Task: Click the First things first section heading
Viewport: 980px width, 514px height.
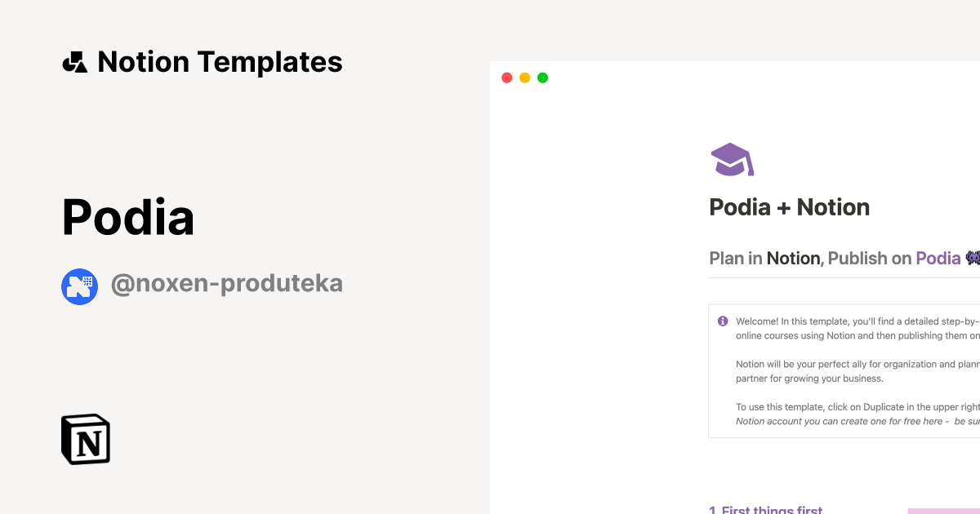Action: [x=766, y=509]
